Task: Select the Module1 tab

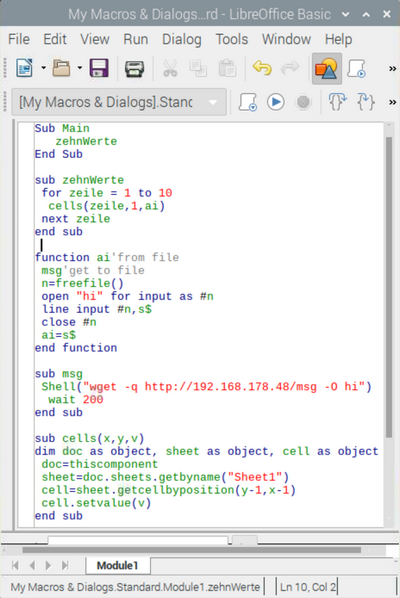Action: point(117,565)
